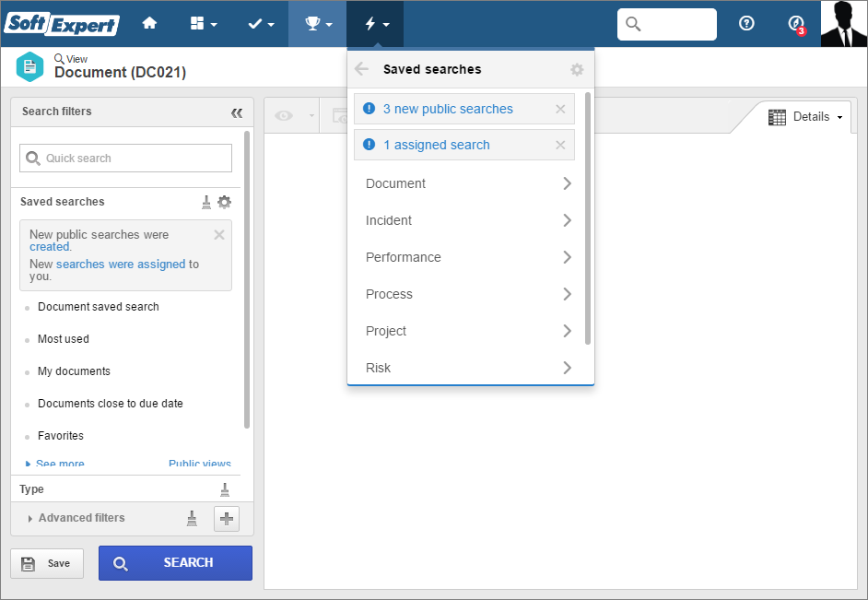The width and height of the screenshot is (868, 600).
Task: Click the gear icon in Saved searches popup
Action: tap(577, 69)
